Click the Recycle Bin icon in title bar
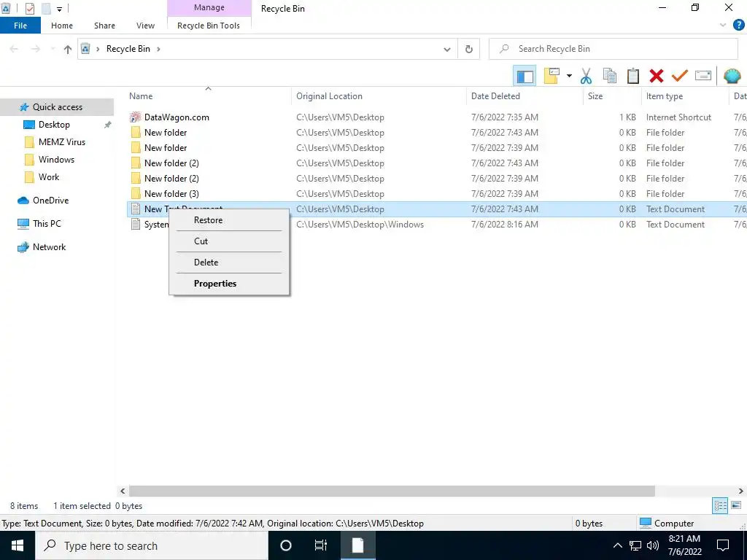 click(x=6, y=9)
